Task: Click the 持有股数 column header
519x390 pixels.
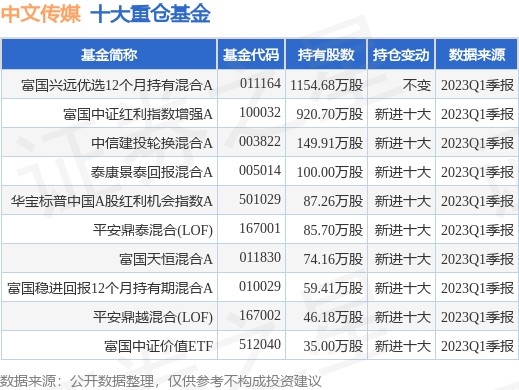Action: 326,55
